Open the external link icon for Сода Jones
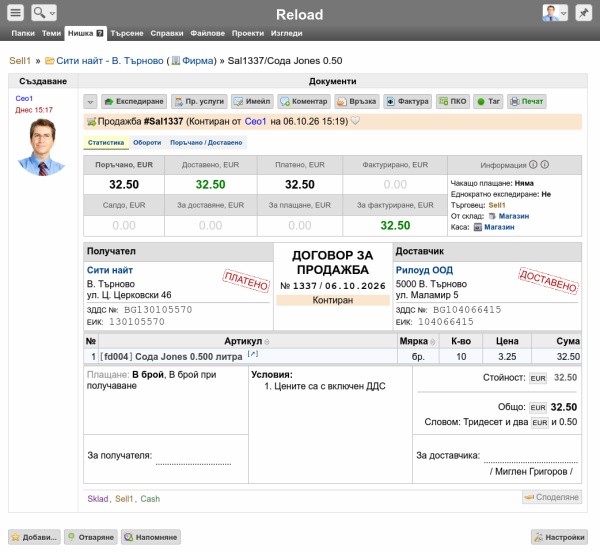600x552 pixels. click(253, 354)
